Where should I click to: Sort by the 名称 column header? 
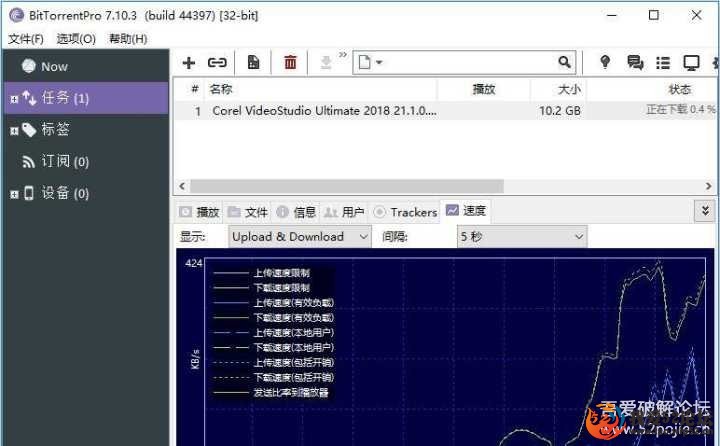[321, 89]
